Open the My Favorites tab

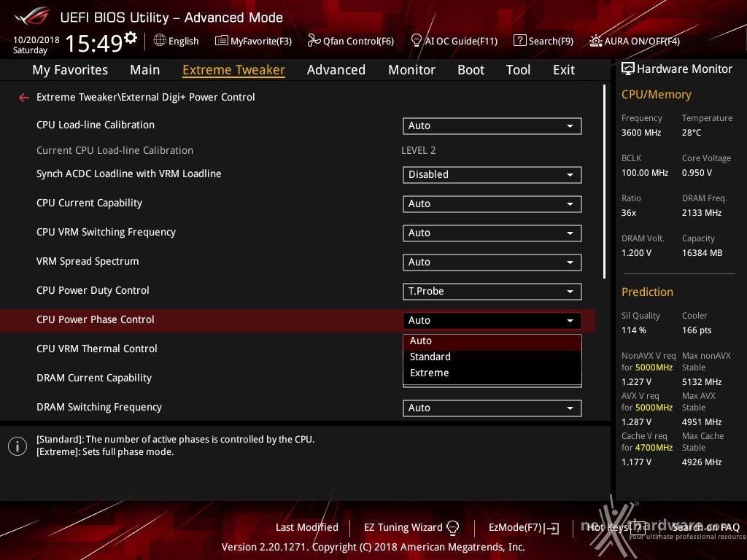tap(70, 70)
